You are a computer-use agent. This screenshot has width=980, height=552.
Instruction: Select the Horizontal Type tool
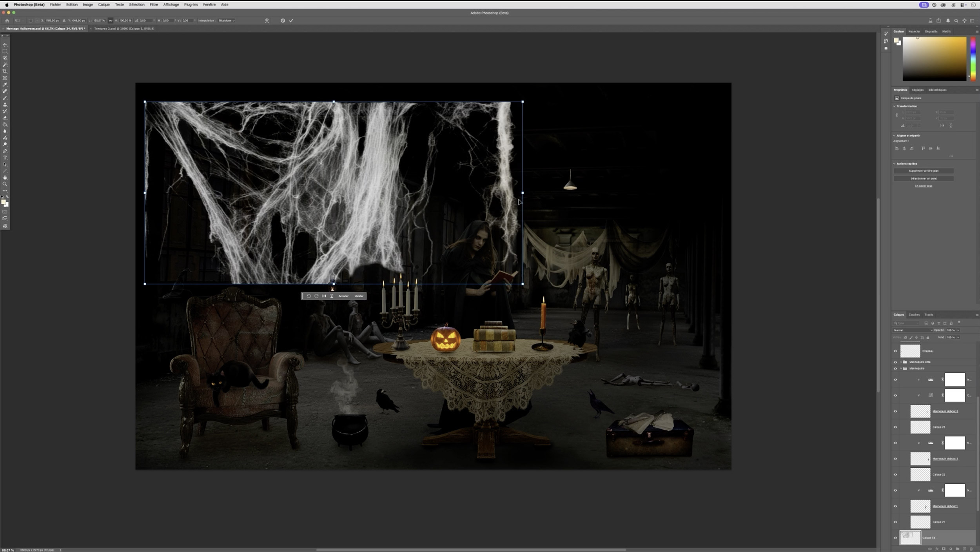click(5, 158)
